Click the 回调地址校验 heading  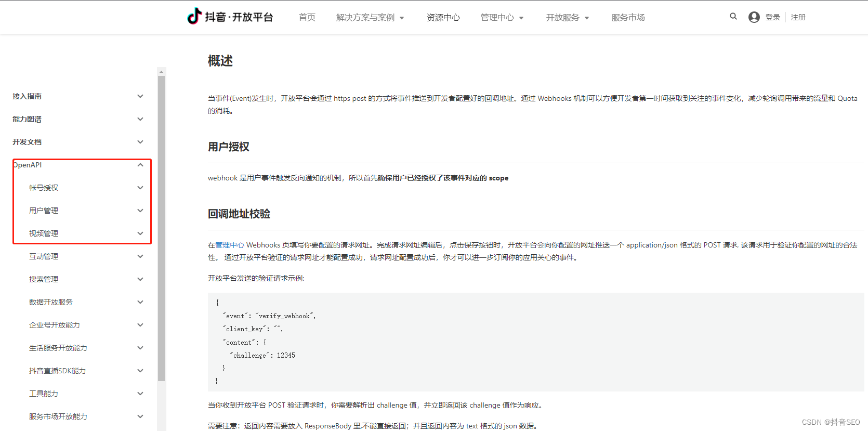pos(239,214)
